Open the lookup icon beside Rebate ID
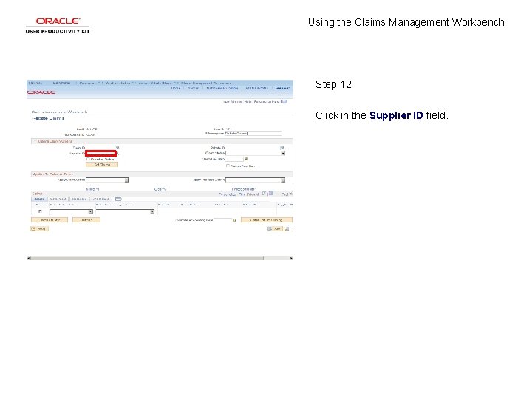This screenshot has width=532, height=399. coord(282,148)
